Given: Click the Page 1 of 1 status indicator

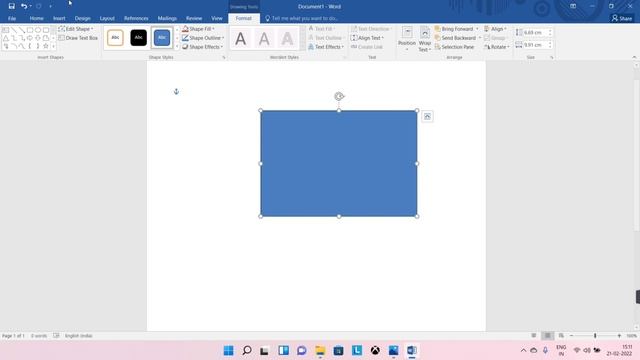Looking at the screenshot, I should pos(13,336).
